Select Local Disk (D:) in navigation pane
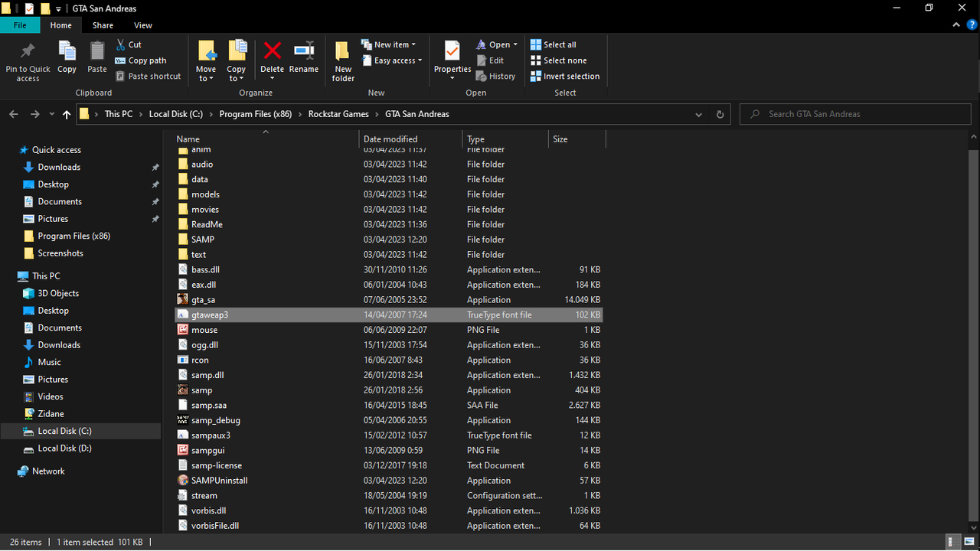980x551 pixels. [x=64, y=448]
